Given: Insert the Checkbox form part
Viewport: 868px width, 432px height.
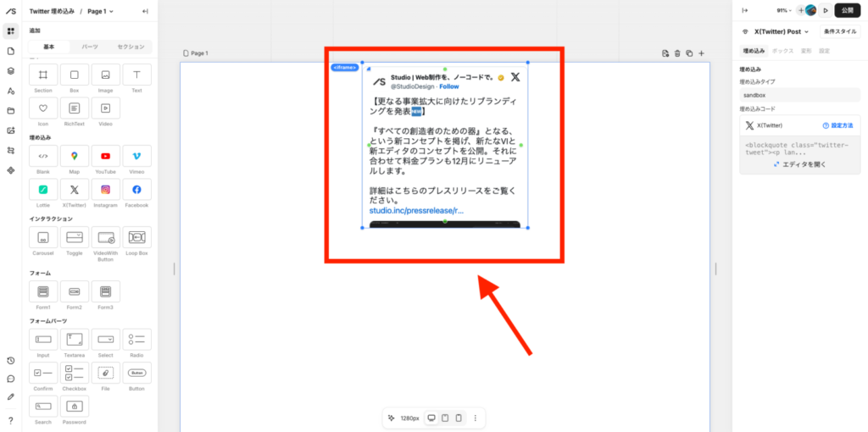Looking at the screenshot, I should click(75, 374).
